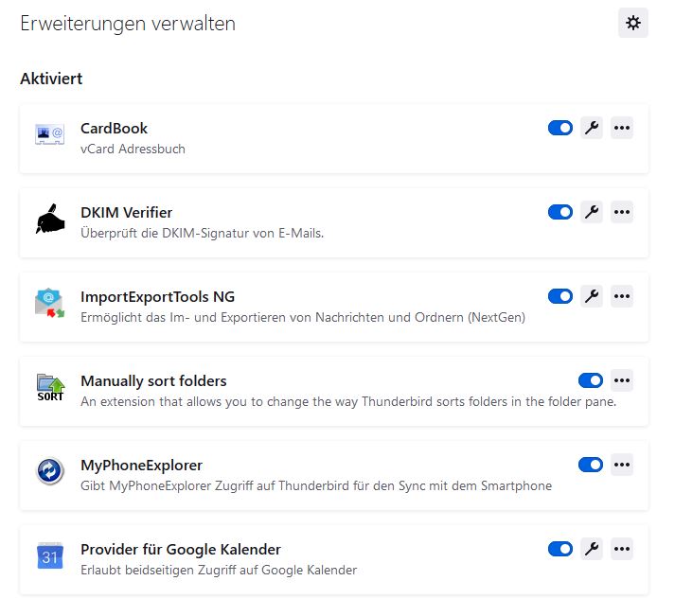675x616 pixels.
Task: Open ImportExportTools NG options wrench
Action: [x=592, y=296]
